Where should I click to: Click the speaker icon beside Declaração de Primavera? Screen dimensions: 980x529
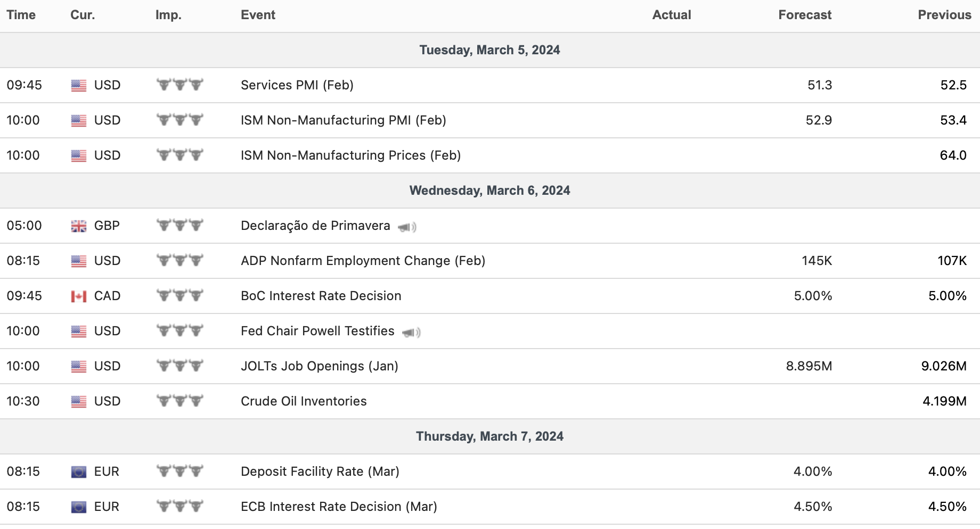click(x=407, y=227)
